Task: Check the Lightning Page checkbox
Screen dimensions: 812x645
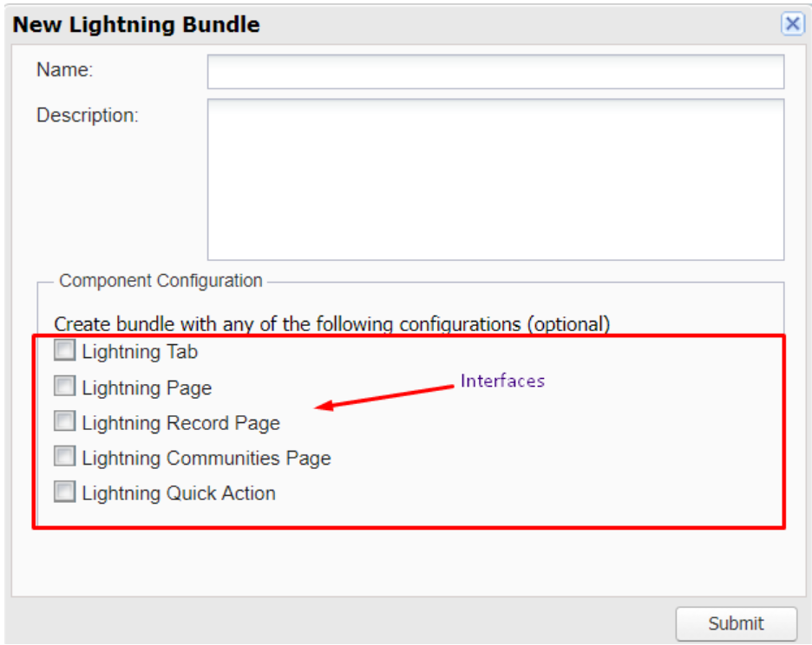Action: click(x=65, y=386)
